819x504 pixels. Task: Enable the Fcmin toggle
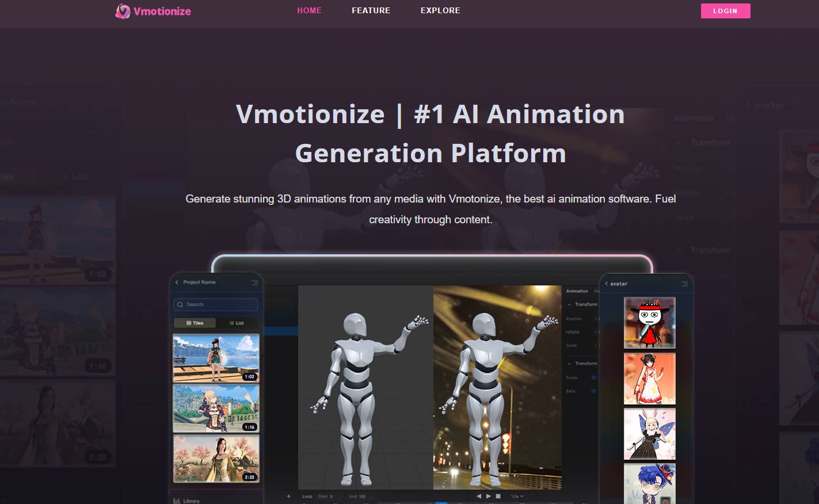pos(594,377)
